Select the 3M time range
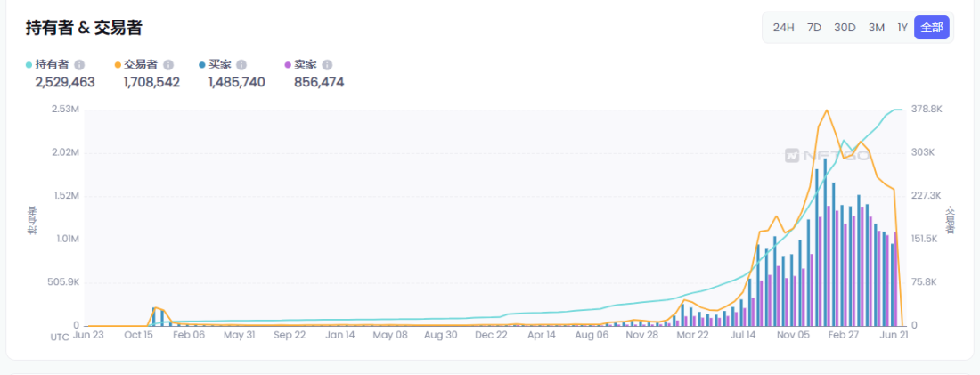The image size is (980, 375). point(877,28)
